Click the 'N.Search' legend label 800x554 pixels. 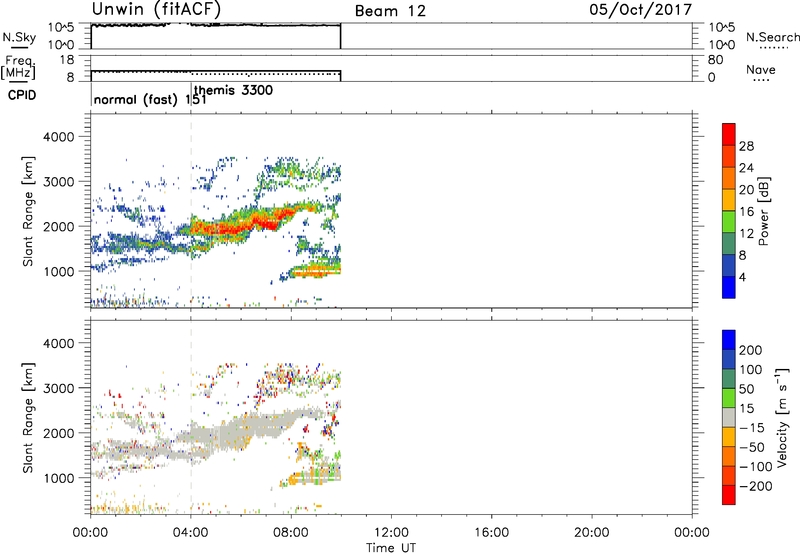coord(773,37)
